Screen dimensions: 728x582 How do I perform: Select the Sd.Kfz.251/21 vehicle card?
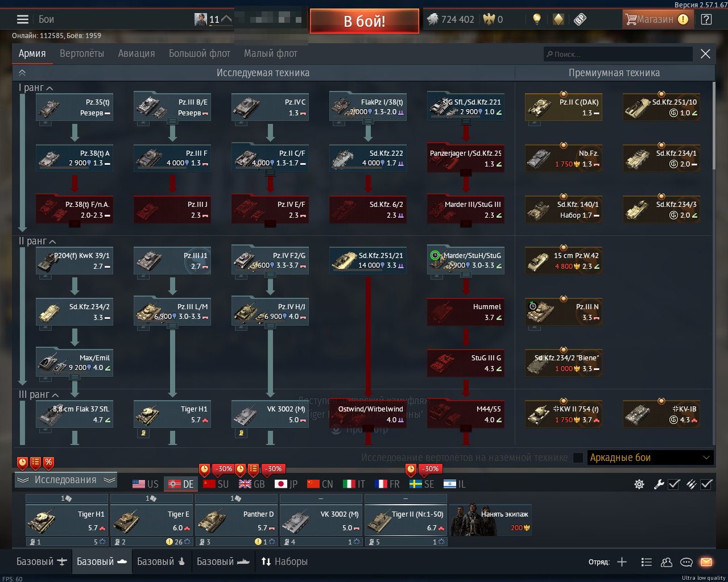click(368, 260)
